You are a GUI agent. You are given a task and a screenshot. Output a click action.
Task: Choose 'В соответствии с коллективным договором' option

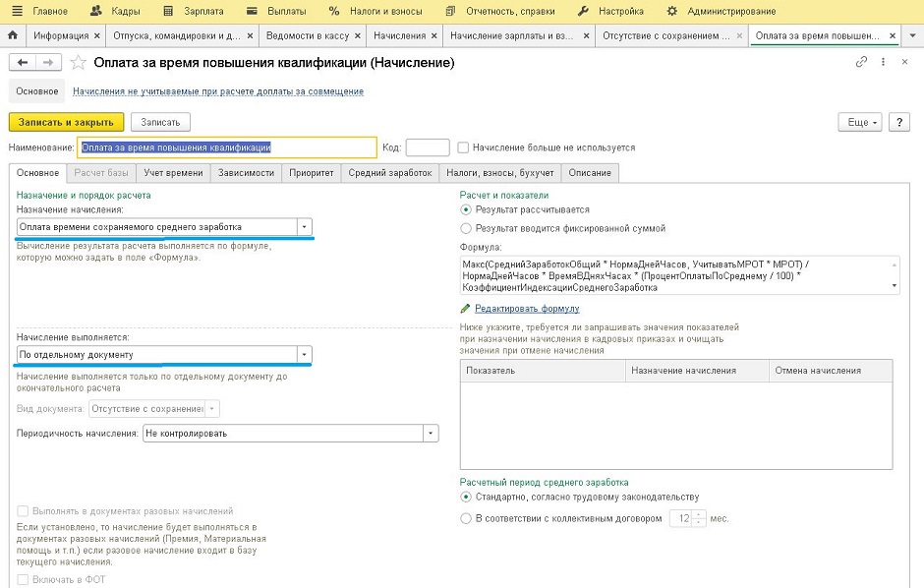(466, 518)
